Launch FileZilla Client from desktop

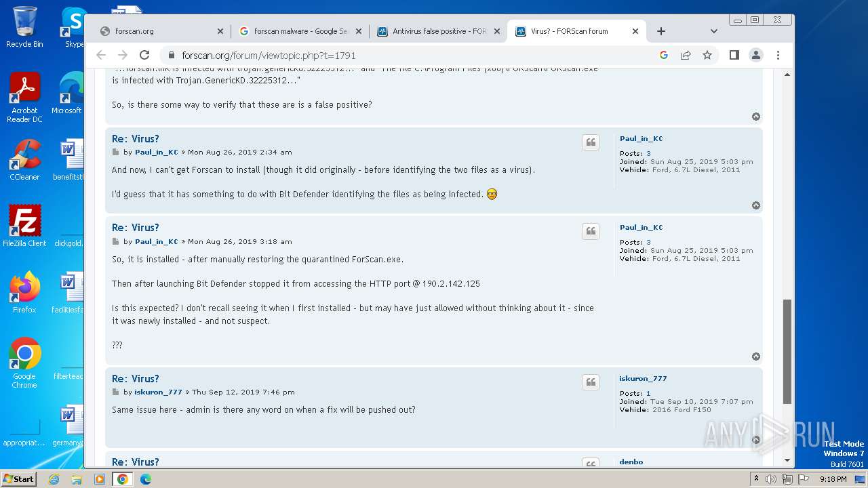(x=24, y=226)
